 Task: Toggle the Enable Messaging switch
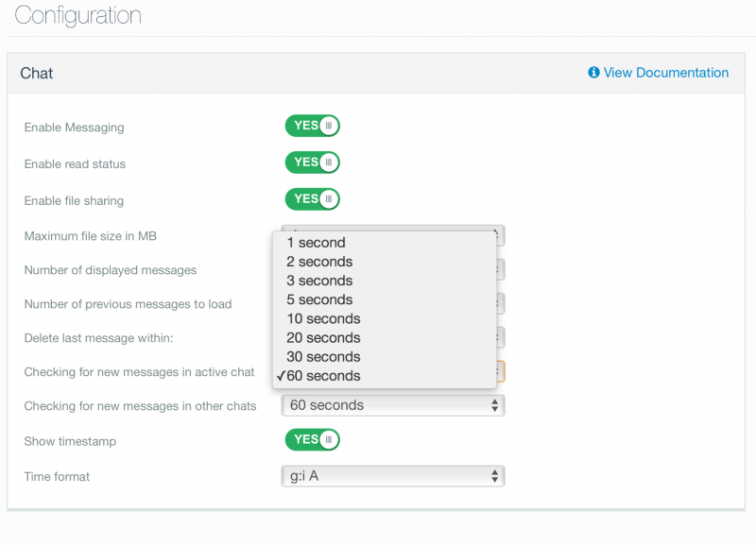point(313,126)
